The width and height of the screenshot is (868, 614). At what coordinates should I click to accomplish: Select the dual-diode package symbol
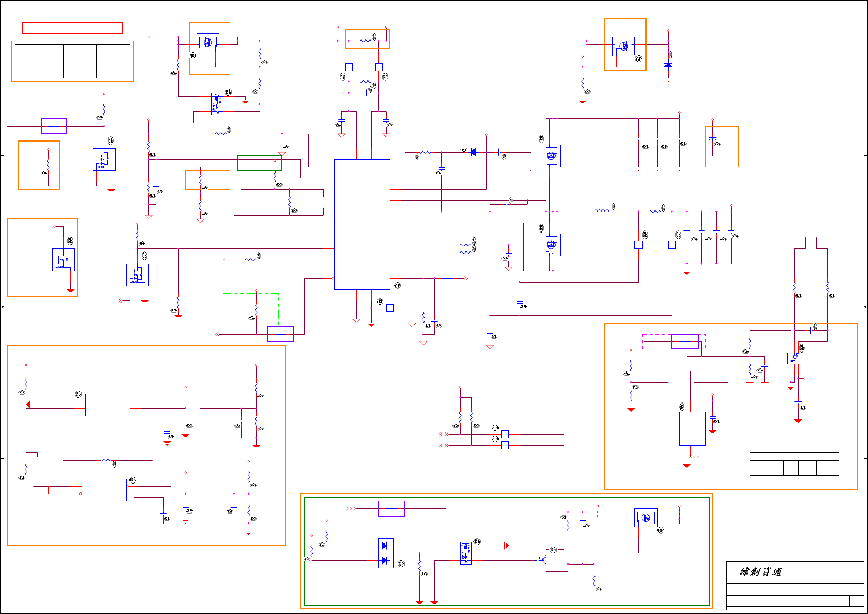pos(386,553)
